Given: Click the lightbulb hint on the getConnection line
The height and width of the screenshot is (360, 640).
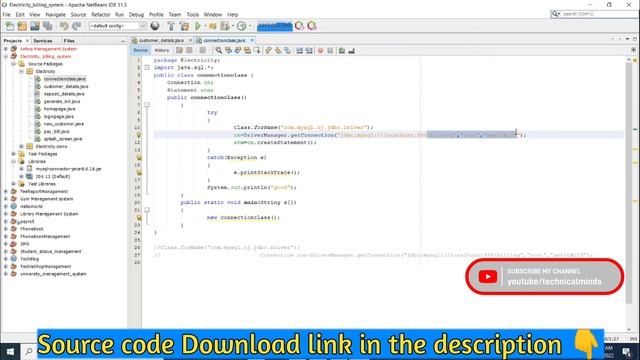Looking at the screenshot, I should click(x=139, y=135).
